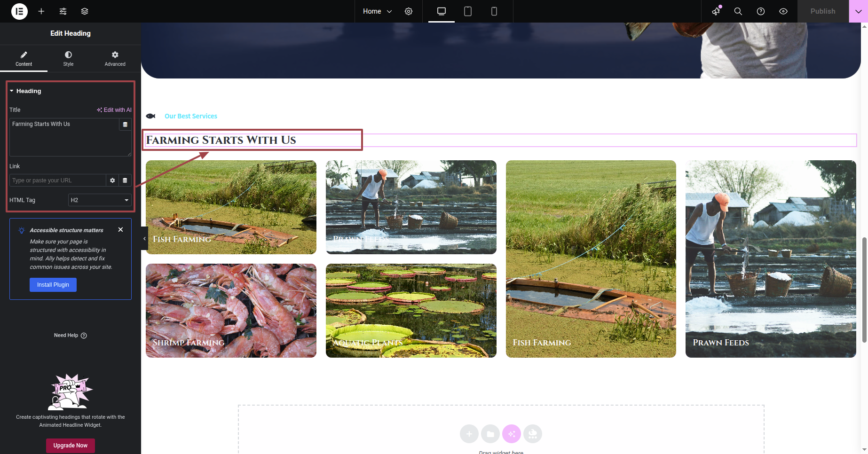Switch to the Advanced tab
Image resolution: width=868 pixels, height=454 pixels.
(x=115, y=59)
